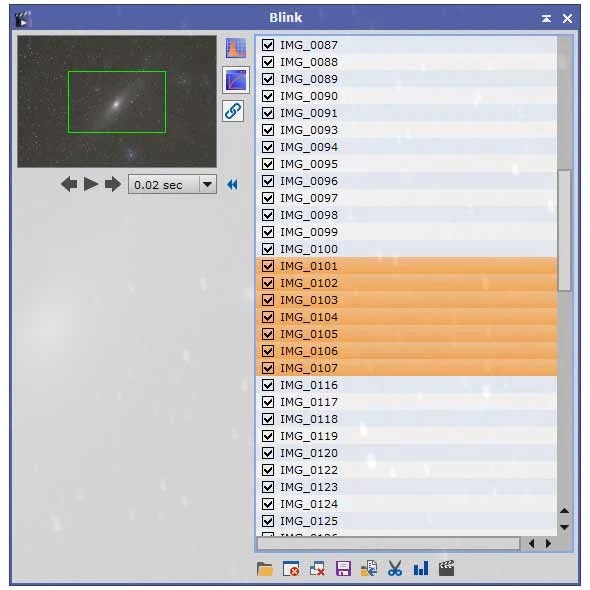Uncheck the IMG_0125 checkbox

click(268, 521)
